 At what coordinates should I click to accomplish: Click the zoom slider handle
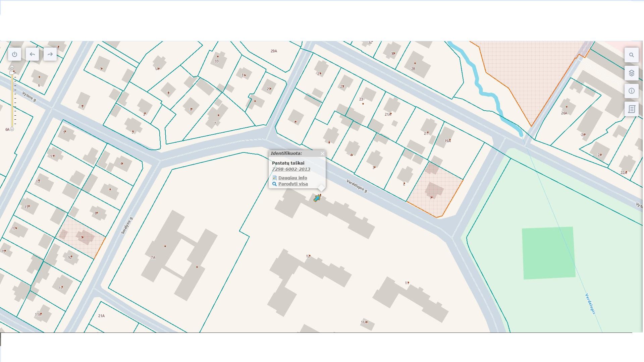click(12, 73)
